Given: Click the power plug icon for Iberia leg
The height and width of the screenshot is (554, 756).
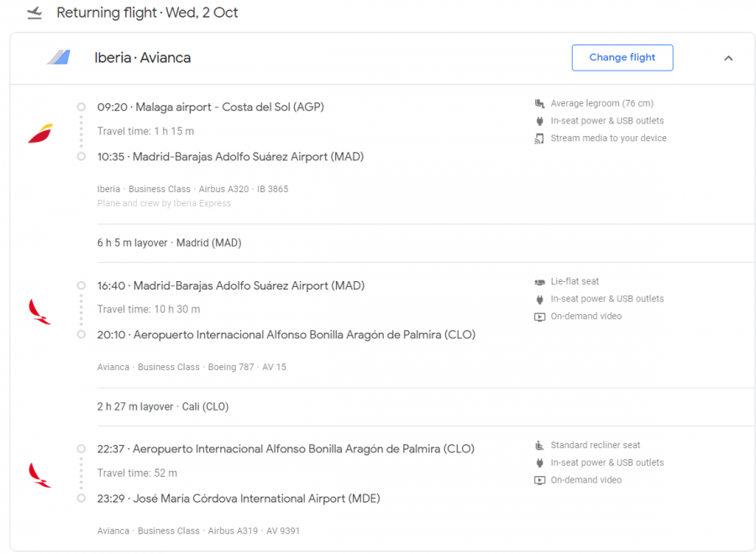Looking at the screenshot, I should pos(539,121).
